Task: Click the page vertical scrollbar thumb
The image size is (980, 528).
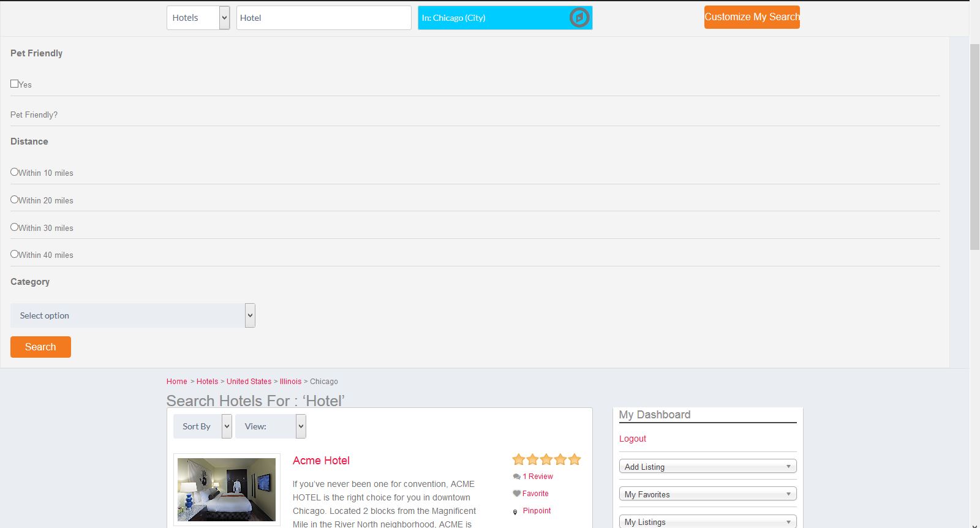Action: point(974,147)
